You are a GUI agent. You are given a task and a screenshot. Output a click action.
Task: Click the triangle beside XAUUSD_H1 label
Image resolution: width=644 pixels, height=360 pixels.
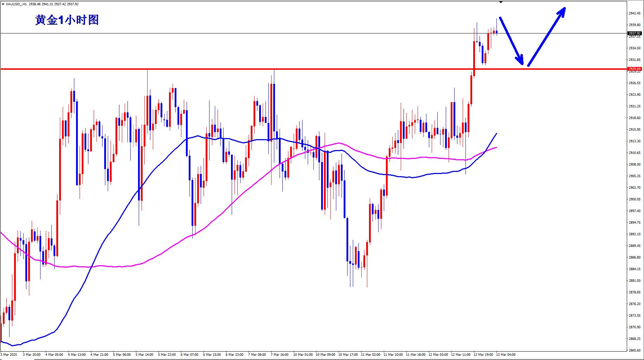point(3,4)
